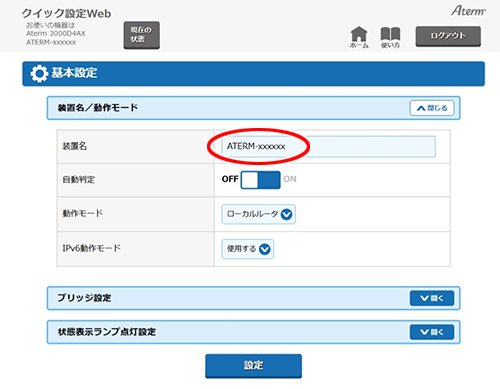Go to Home via the house icon
This screenshot has width=500, height=389.
coord(359,37)
